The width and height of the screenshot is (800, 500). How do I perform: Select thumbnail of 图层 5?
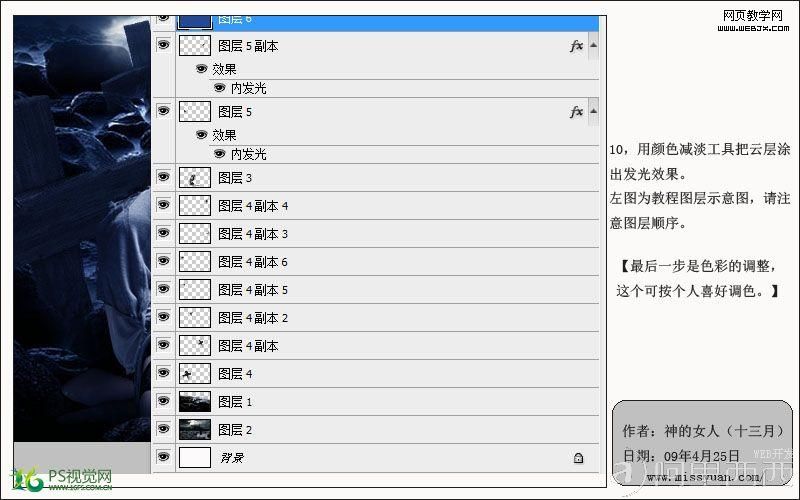(195, 111)
